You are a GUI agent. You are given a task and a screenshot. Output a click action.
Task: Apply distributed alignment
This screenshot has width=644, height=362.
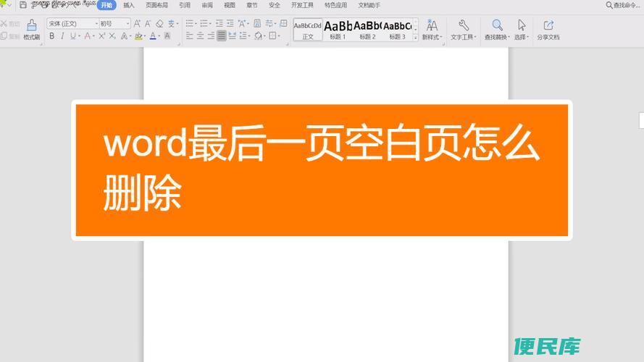(x=232, y=36)
